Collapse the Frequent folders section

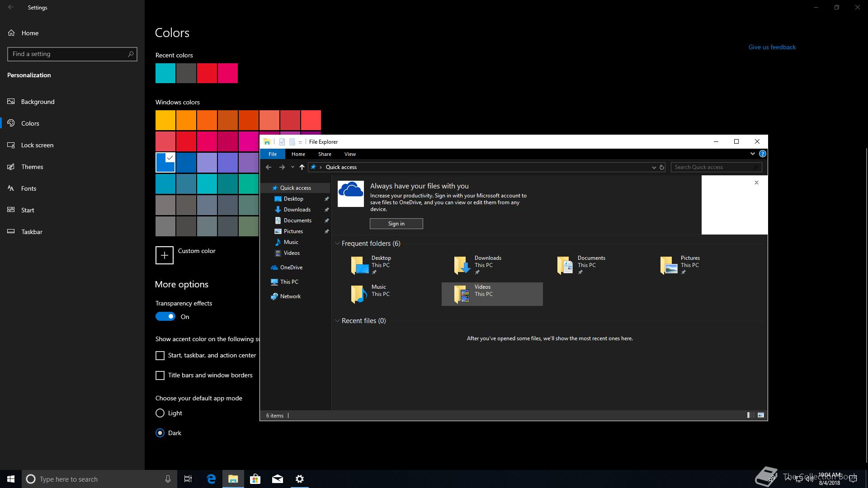click(x=337, y=244)
